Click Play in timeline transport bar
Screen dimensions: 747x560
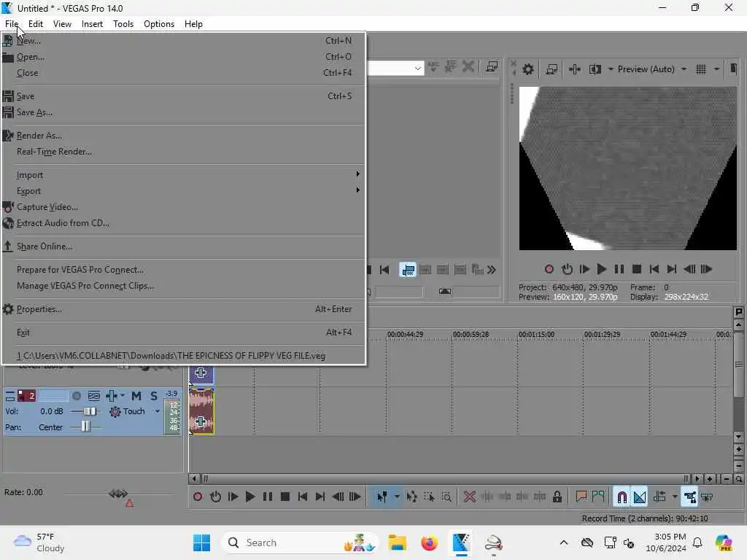pos(250,497)
